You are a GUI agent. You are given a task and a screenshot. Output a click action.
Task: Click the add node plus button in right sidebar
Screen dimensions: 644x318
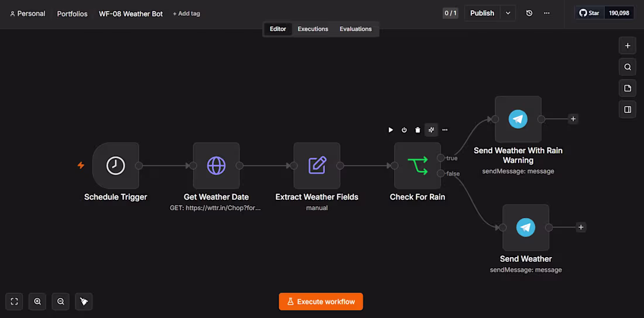pyautogui.click(x=628, y=46)
